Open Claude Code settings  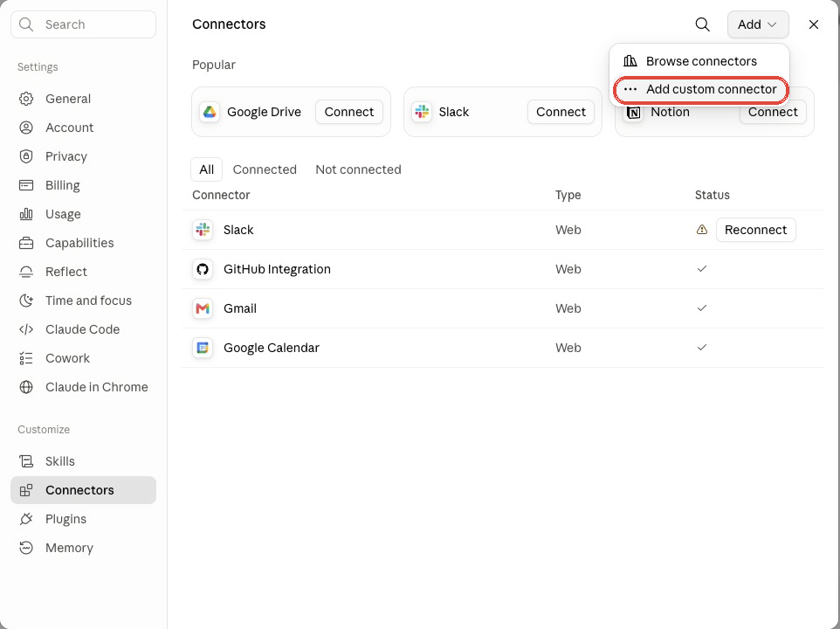tap(83, 329)
